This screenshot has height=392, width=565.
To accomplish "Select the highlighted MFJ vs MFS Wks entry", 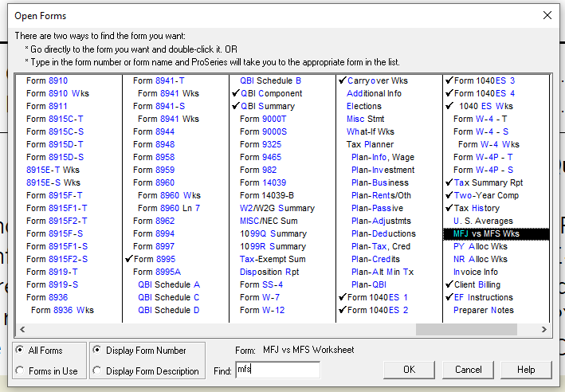I will [x=485, y=234].
